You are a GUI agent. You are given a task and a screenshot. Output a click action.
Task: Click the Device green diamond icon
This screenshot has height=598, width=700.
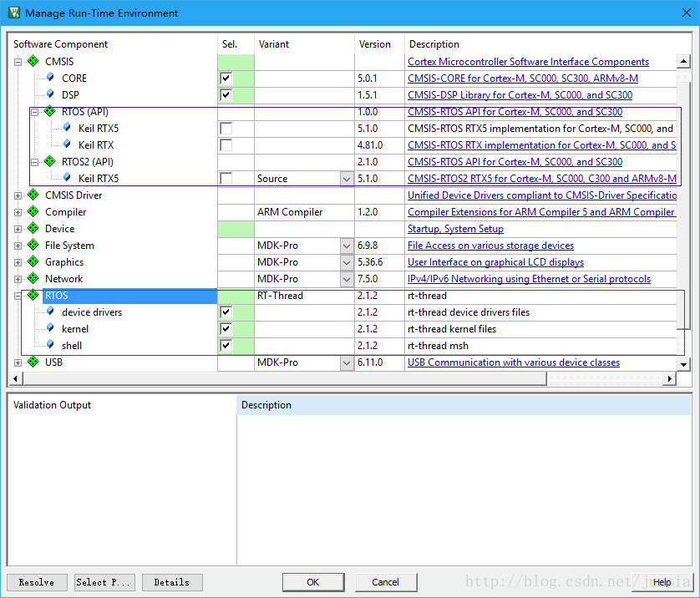tap(33, 228)
